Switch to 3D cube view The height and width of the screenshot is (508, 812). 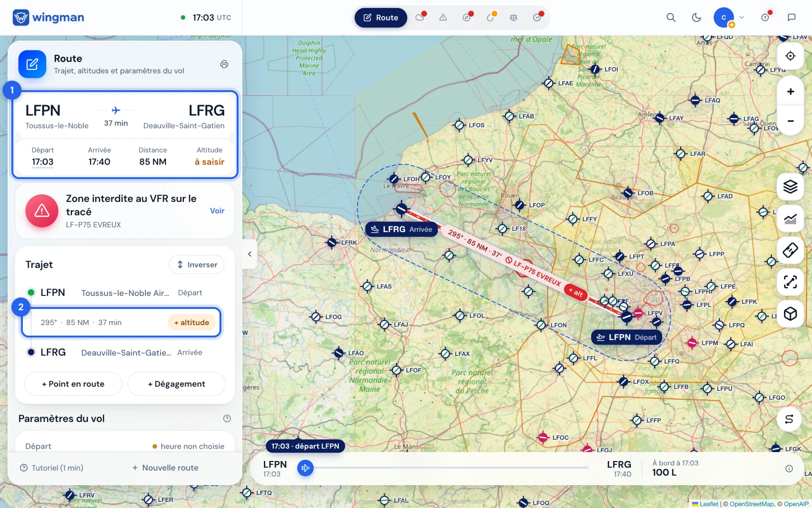[x=790, y=314]
